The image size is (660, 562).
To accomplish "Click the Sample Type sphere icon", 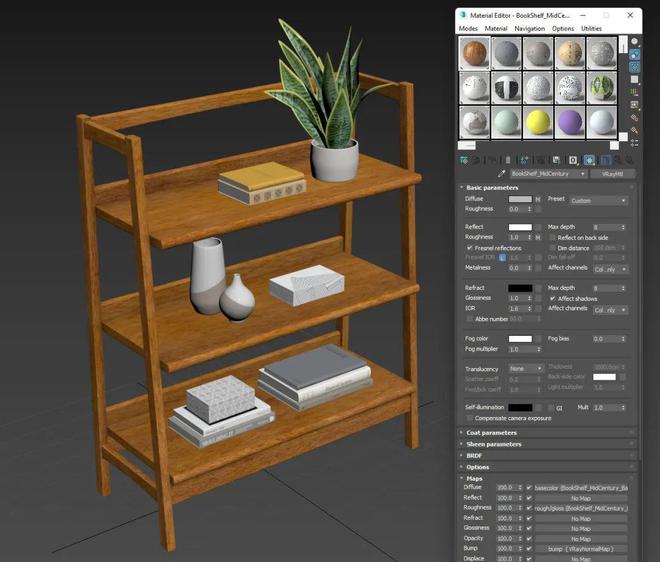I will (634, 41).
